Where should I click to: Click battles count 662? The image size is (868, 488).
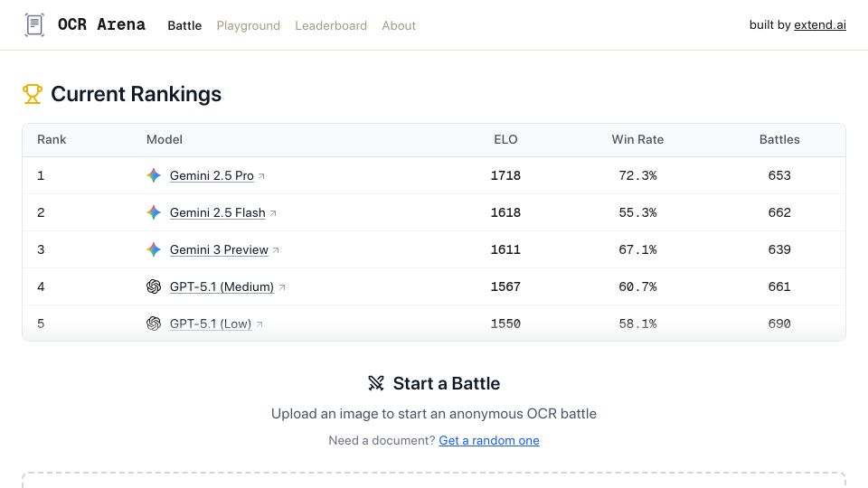point(779,212)
